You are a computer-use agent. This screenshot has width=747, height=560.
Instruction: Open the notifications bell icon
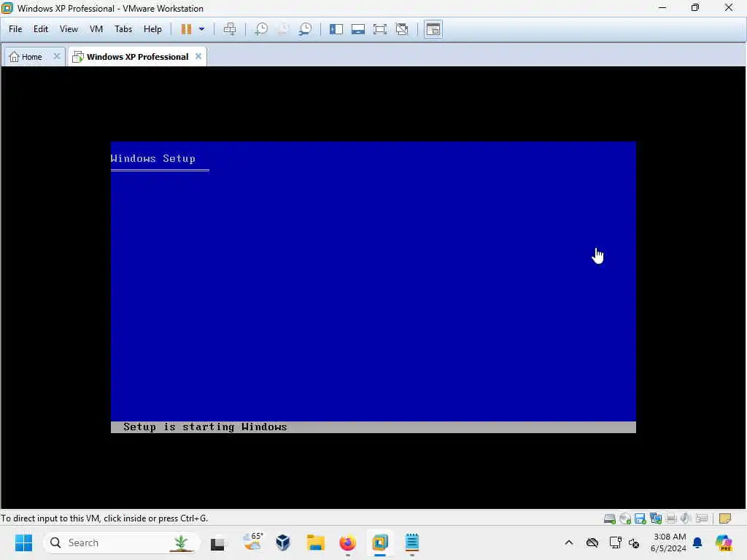(x=697, y=542)
